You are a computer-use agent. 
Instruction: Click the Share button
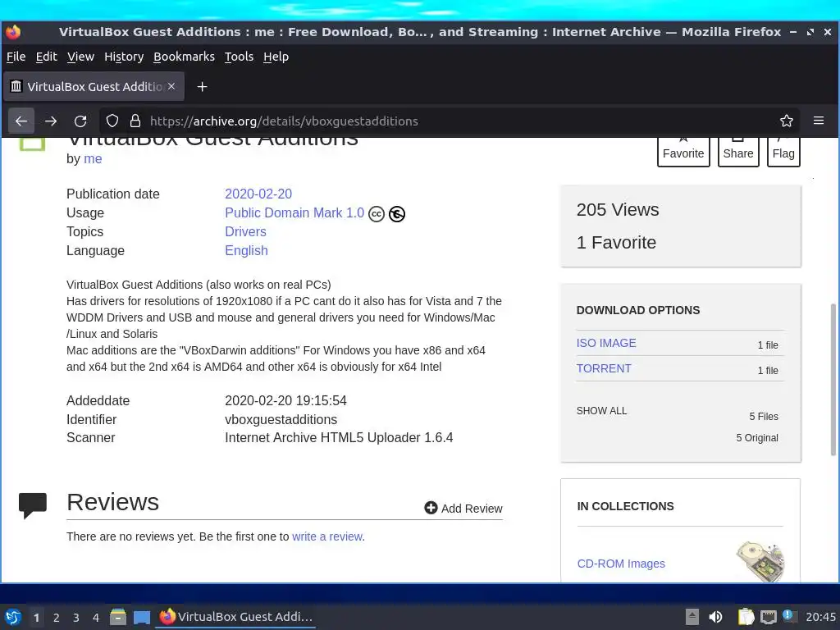pyautogui.click(x=738, y=152)
